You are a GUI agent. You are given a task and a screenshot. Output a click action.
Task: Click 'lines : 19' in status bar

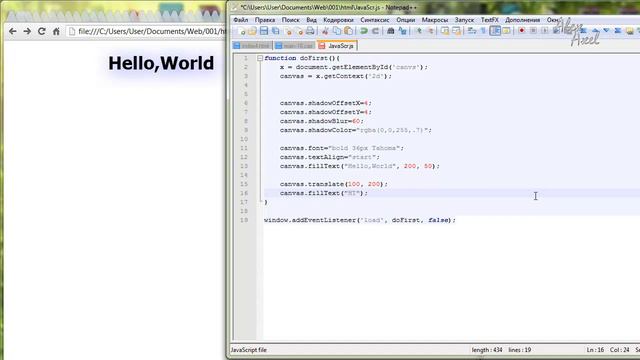pos(520,350)
